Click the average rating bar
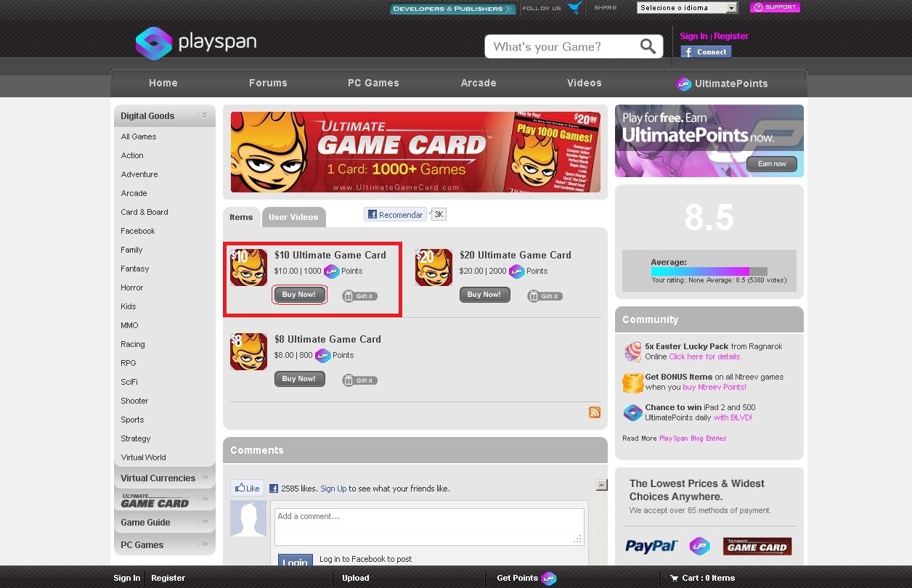 709,271
